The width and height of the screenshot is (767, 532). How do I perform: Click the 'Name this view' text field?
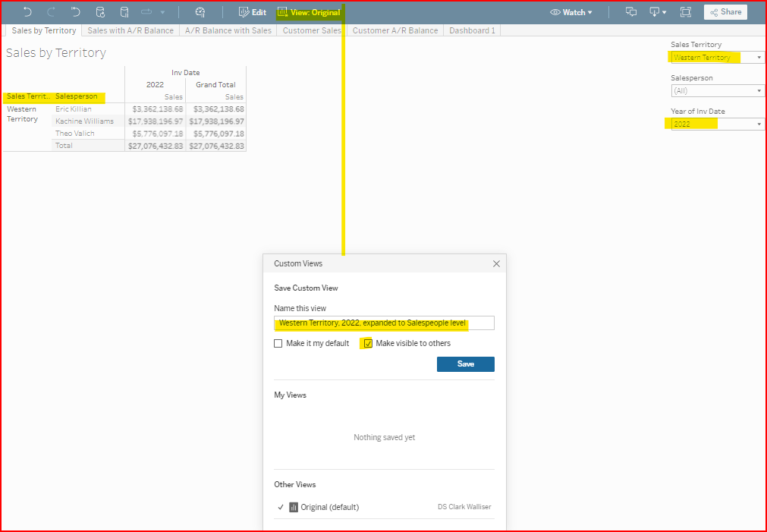(384, 323)
